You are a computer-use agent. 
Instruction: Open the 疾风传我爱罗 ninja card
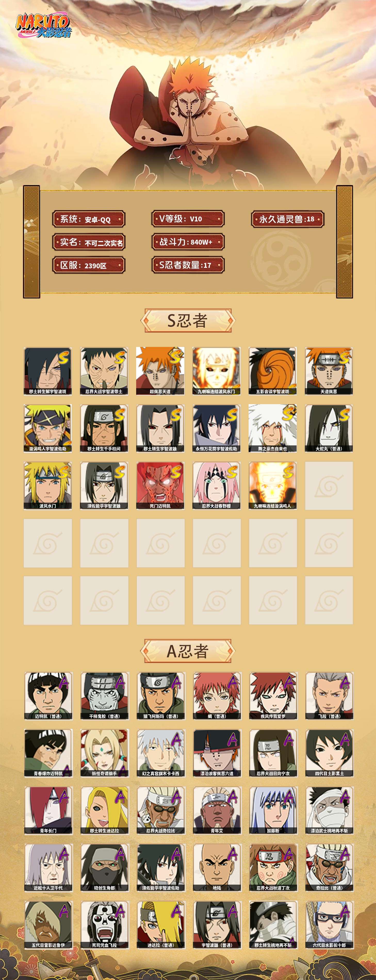coord(273,696)
